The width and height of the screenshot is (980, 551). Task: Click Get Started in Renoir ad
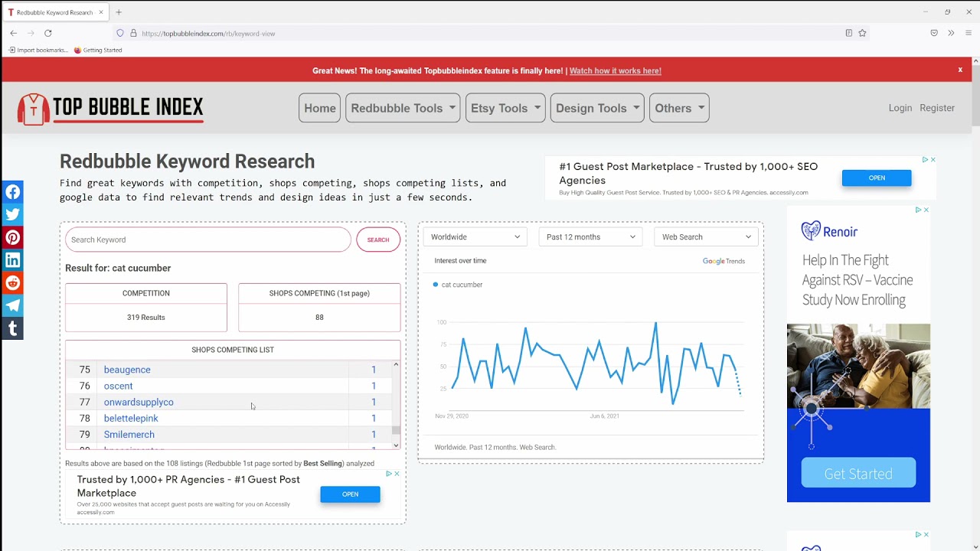[x=858, y=473]
